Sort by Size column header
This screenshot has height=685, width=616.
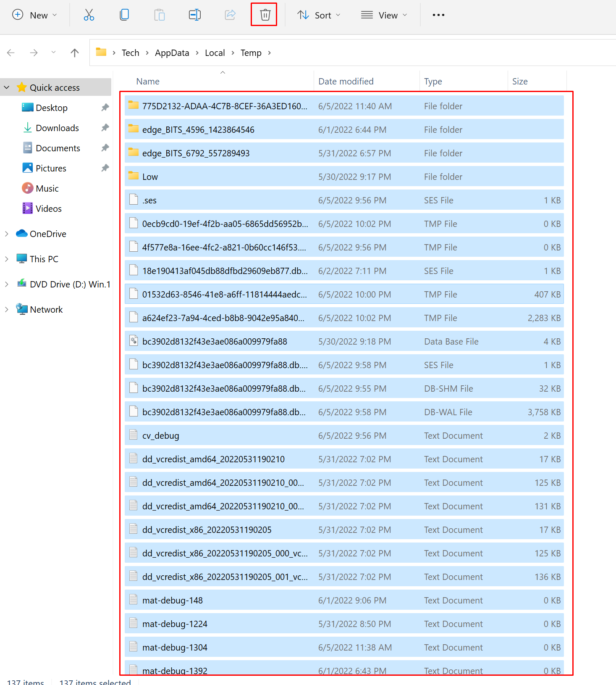point(520,82)
